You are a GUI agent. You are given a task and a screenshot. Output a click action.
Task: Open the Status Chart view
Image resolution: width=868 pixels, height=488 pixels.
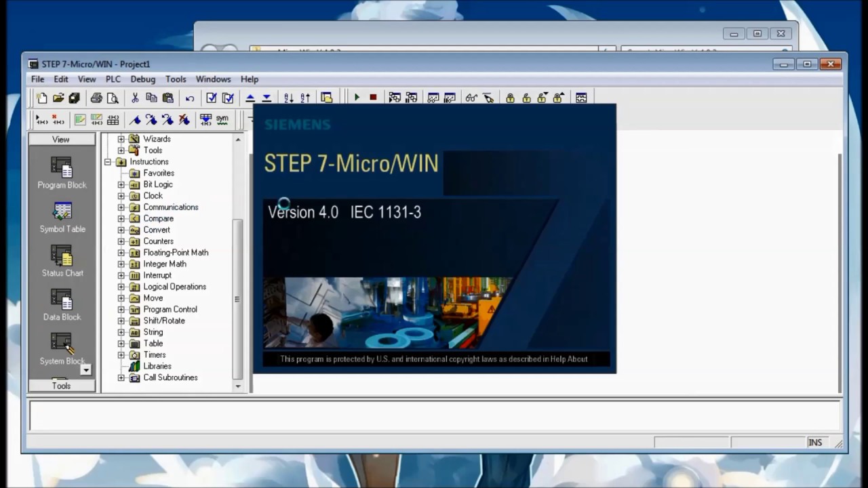[62, 262]
